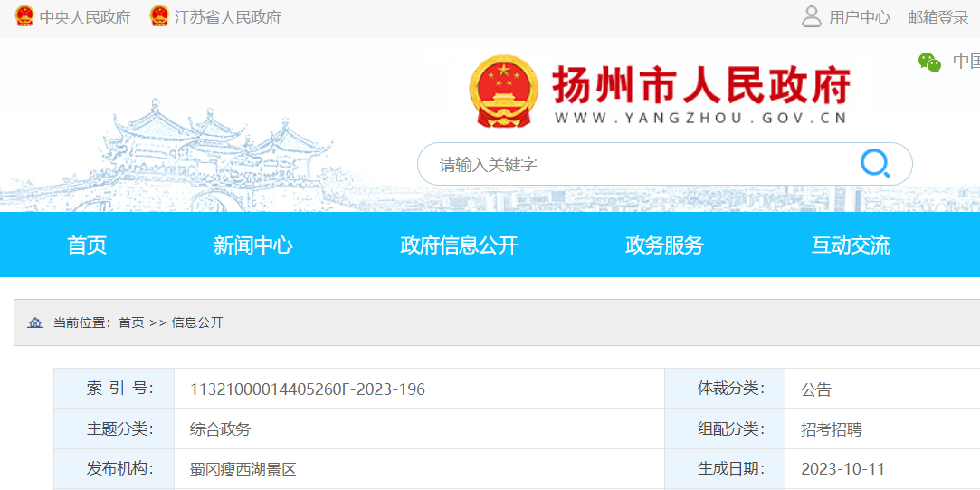Click the 发布机构 label cell
The image size is (980, 490).
click(x=114, y=468)
